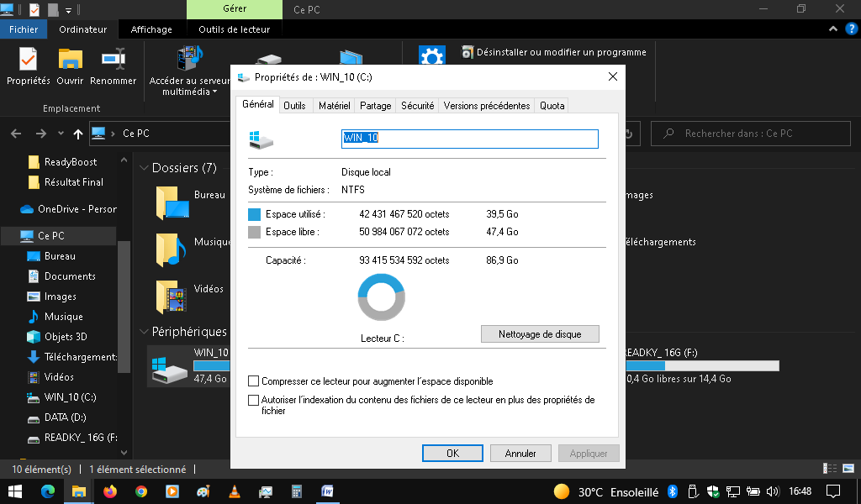
Task: Click the READKY_16G (F:) capacity bar
Action: pos(702,365)
